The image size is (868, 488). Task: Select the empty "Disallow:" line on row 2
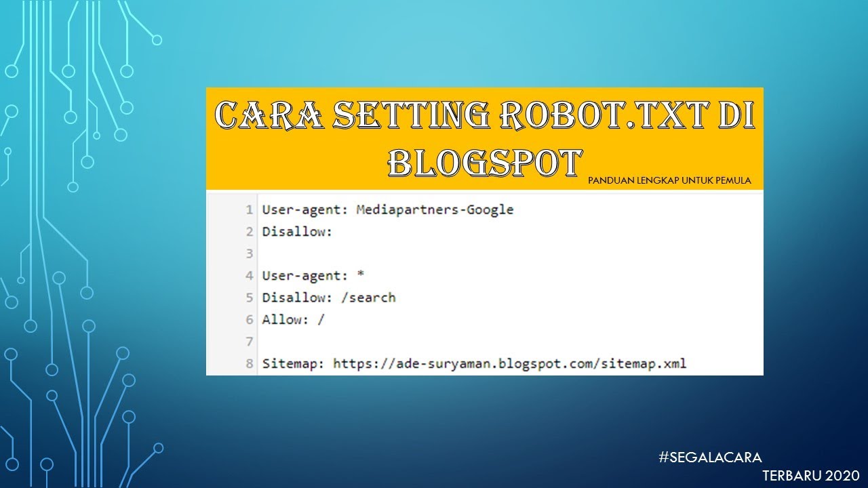pyautogui.click(x=298, y=232)
